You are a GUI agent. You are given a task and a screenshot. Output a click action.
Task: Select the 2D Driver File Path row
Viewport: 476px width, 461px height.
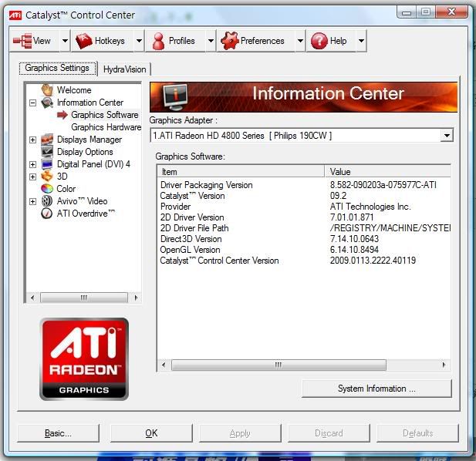303,227
